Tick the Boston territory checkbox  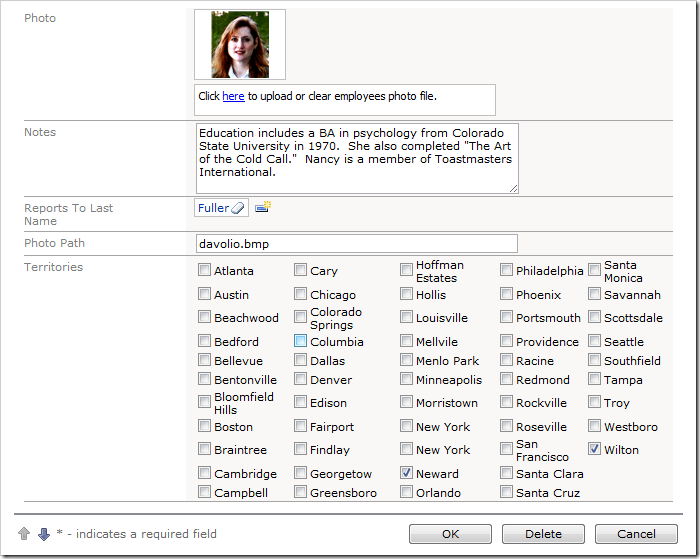click(205, 426)
